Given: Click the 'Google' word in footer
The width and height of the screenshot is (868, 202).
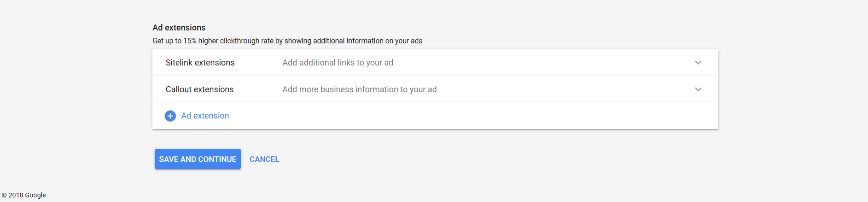Looking at the screenshot, I should tap(35, 195).
